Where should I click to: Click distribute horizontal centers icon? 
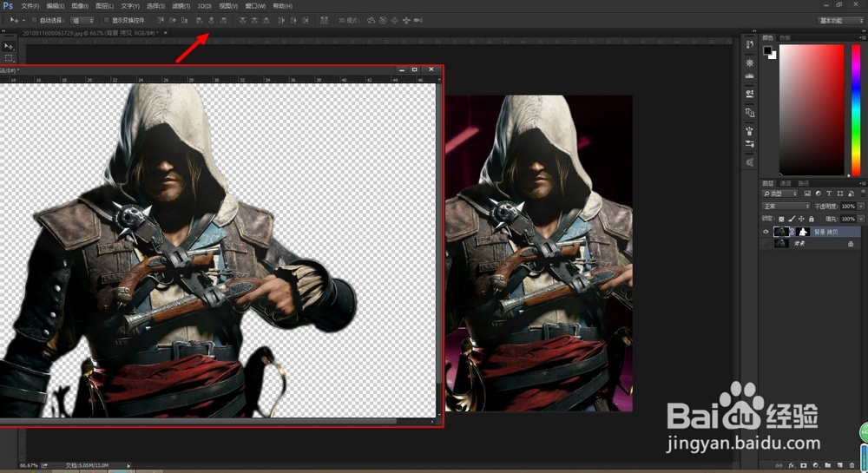point(293,20)
